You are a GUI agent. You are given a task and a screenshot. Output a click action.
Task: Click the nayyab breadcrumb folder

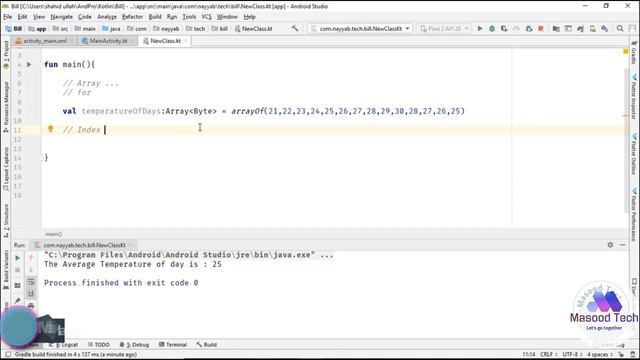point(167,29)
